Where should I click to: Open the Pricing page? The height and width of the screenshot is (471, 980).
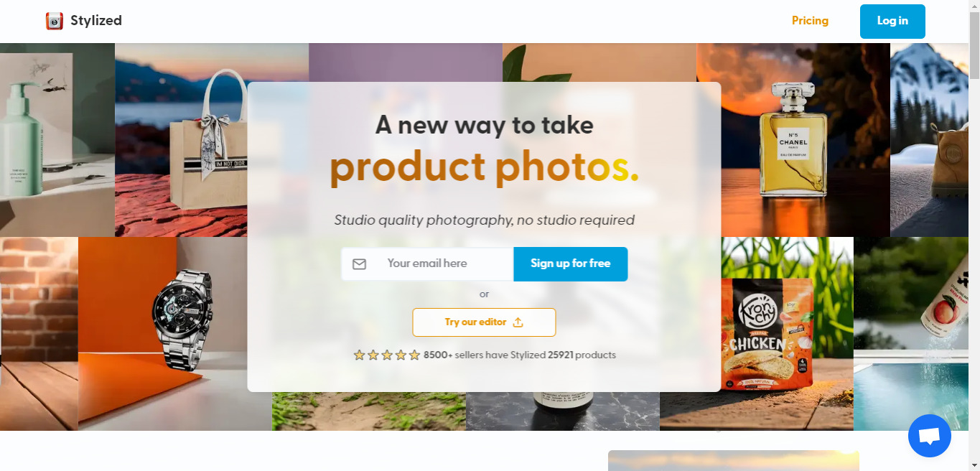810,21
